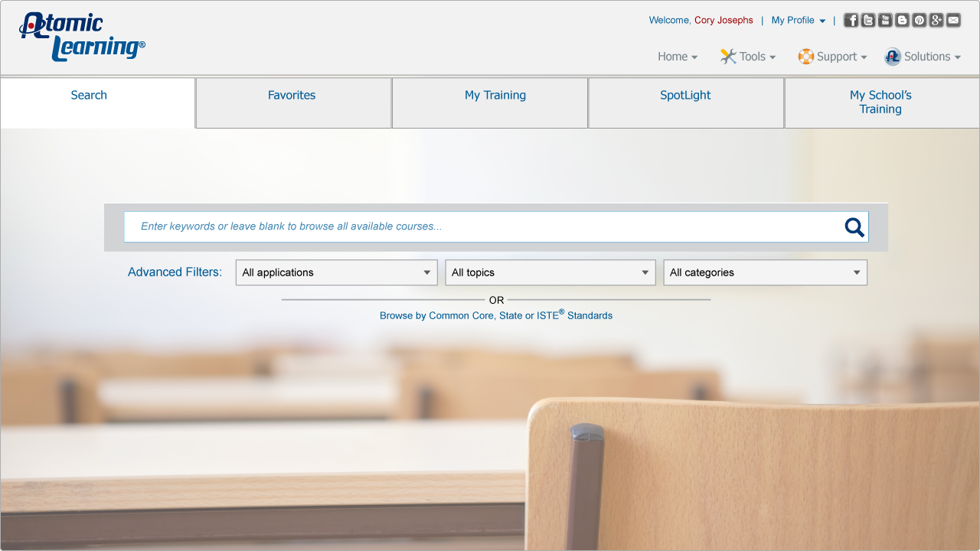Open the All topics filter dropdown
Screen dimensions: 980x551
pyautogui.click(x=550, y=272)
